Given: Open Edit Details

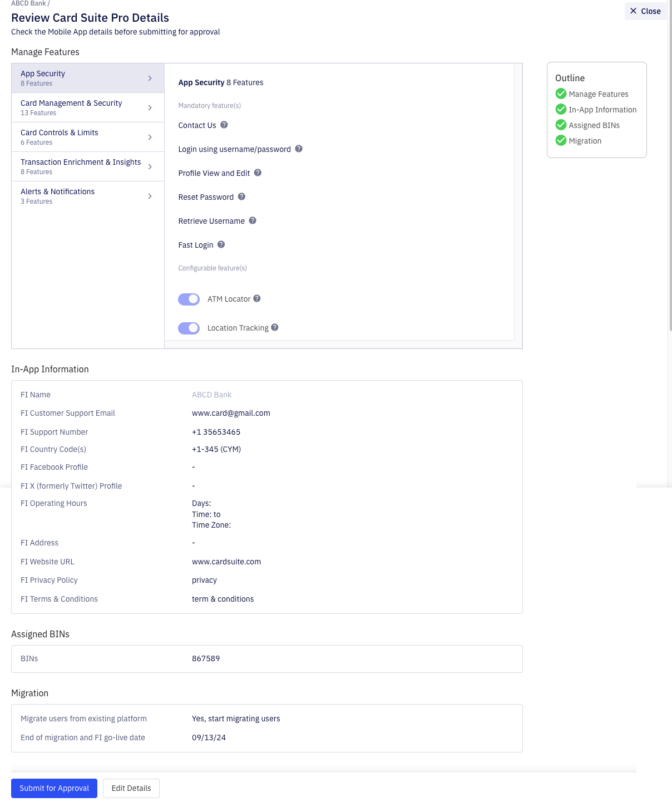Looking at the screenshot, I should coord(131,788).
